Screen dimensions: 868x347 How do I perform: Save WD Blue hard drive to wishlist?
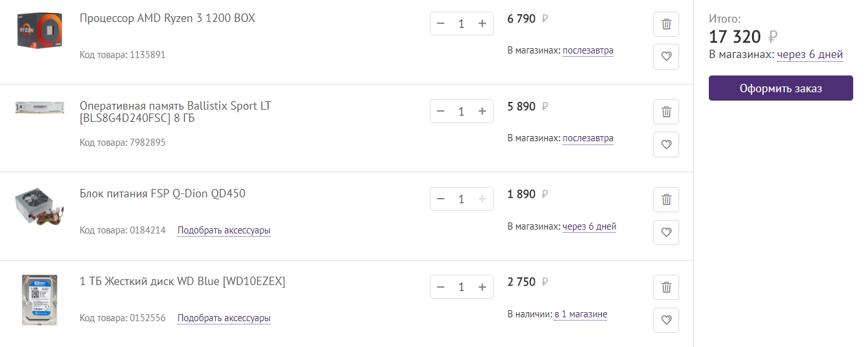tap(666, 320)
